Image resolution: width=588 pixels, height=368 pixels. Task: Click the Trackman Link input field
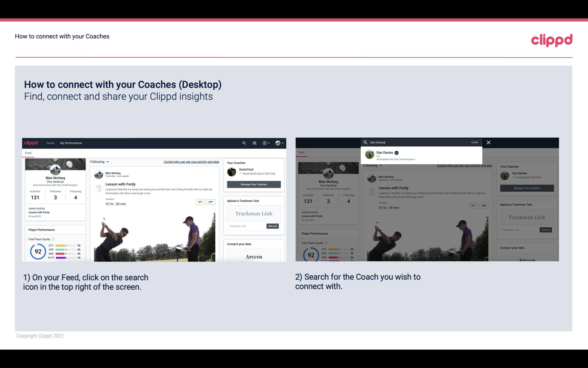[x=246, y=226]
